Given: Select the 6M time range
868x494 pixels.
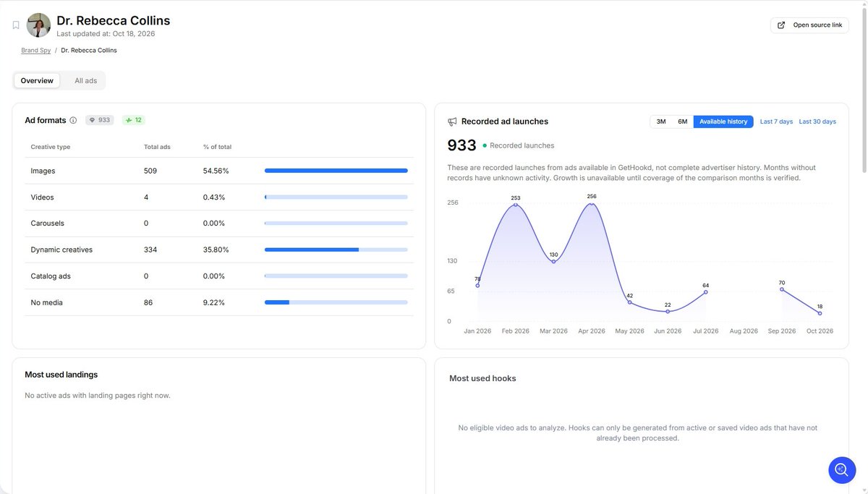Looking at the screenshot, I should [683, 122].
